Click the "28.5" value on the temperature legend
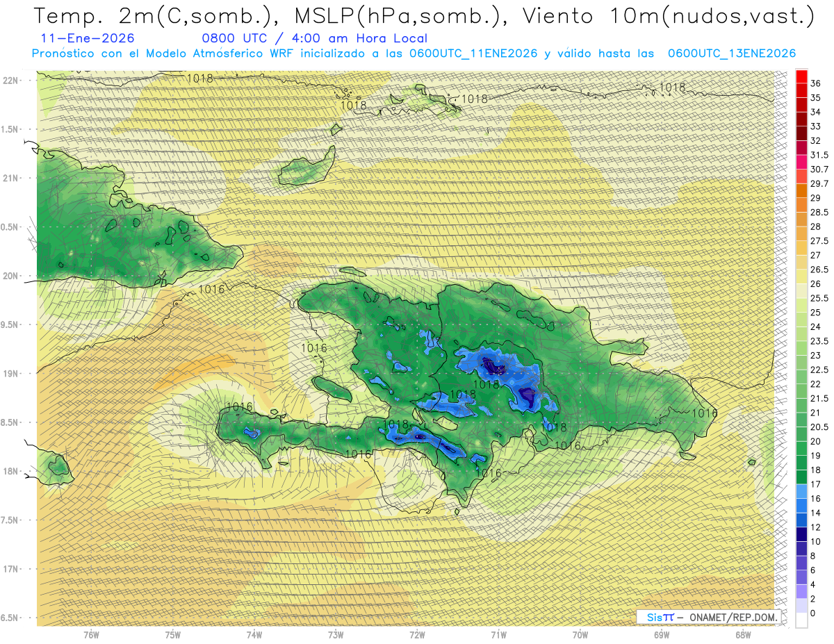 pyautogui.click(x=819, y=212)
